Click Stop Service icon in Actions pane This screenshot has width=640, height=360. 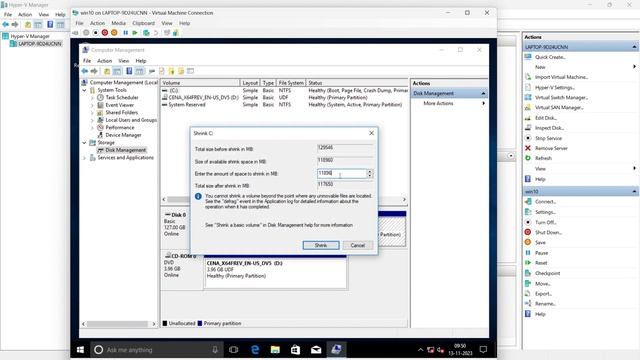[x=528, y=138]
